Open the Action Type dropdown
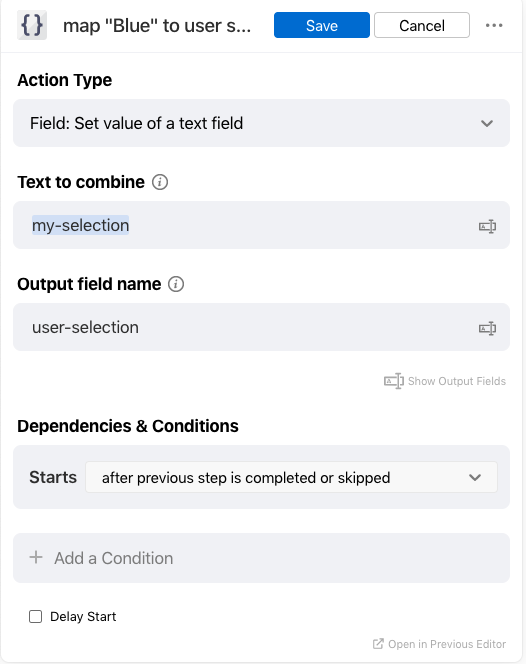Image resolution: width=526 pixels, height=664 pixels. (x=261, y=123)
